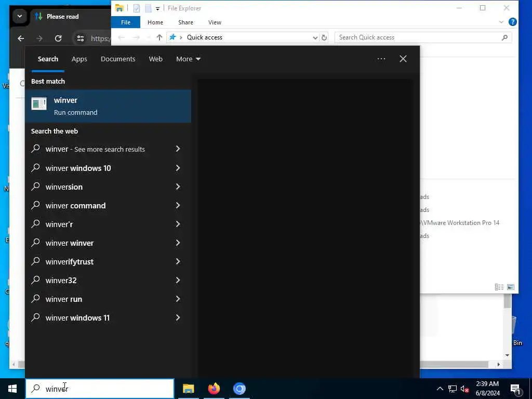The width and height of the screenshot is (532, 399).
Task: Click the File Explorer title bar folder icon
Action: click(x=119, y=8)
